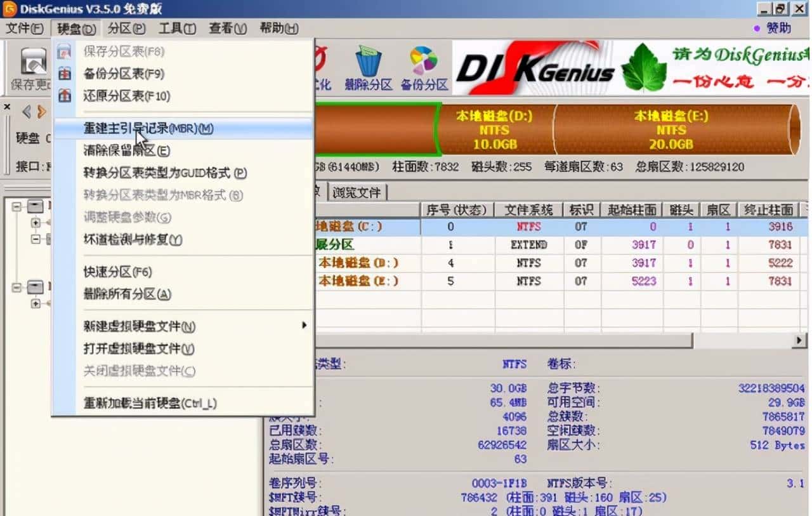Click the 备份分区表(F9) menu item icon
The image size is (812, 516).
tap(64, 74)
